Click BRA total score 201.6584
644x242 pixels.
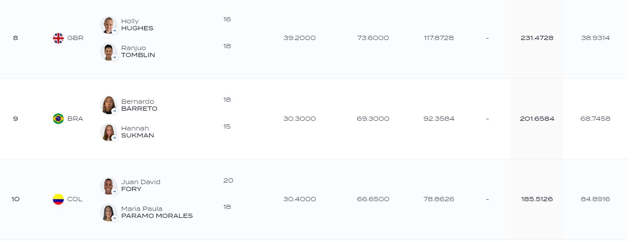coord(537,118)
